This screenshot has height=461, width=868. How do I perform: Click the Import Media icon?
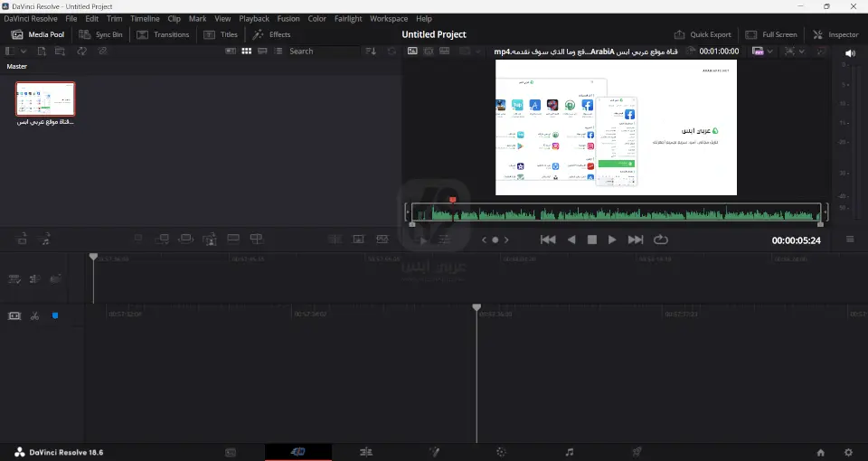pos(42,51)
